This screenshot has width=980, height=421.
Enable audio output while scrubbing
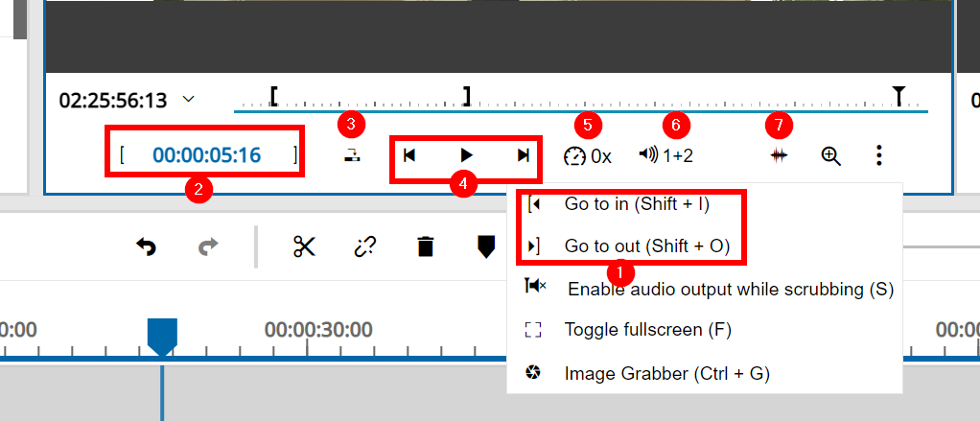pyautogui.click(x=729, y=289)
